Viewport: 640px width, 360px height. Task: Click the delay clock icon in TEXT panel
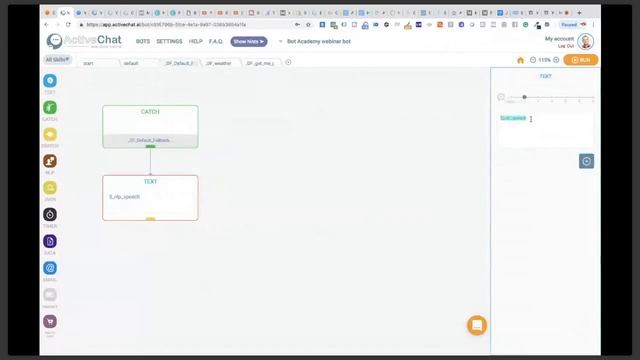(501, 97)
